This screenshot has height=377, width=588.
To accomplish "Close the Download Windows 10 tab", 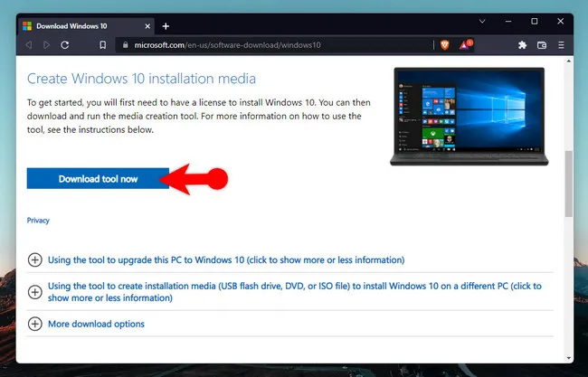I will click(x=147, y=26).
